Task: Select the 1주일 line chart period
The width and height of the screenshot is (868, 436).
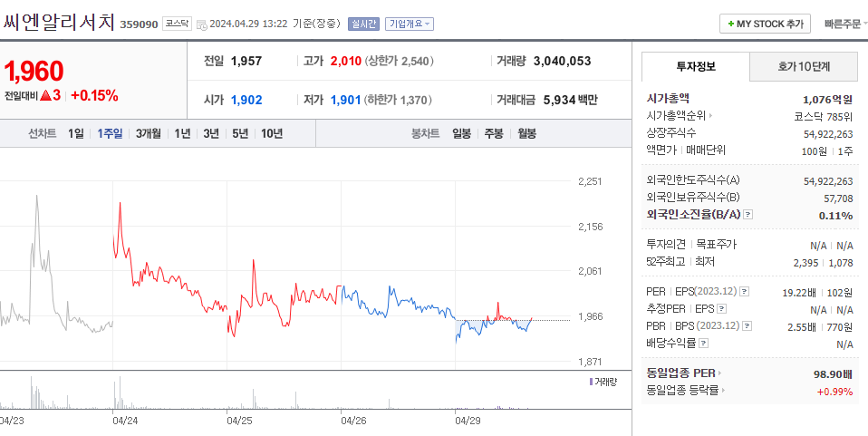Action: point(110,133)
